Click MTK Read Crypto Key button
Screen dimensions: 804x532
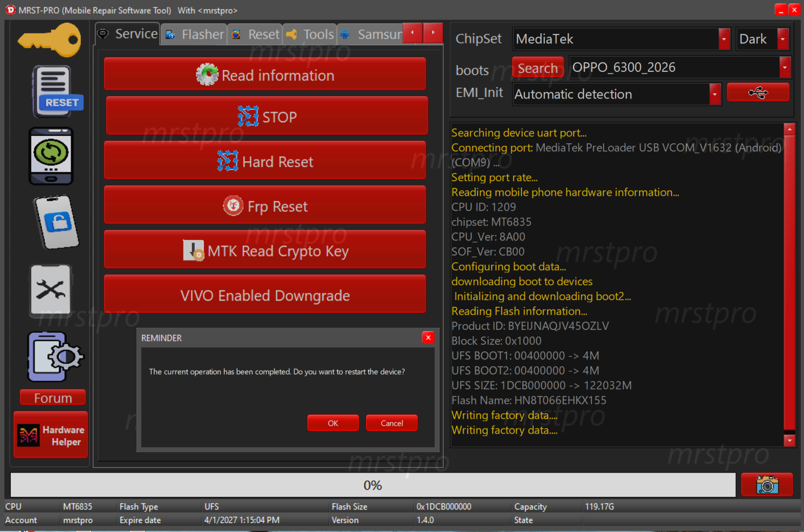(265, 250)
